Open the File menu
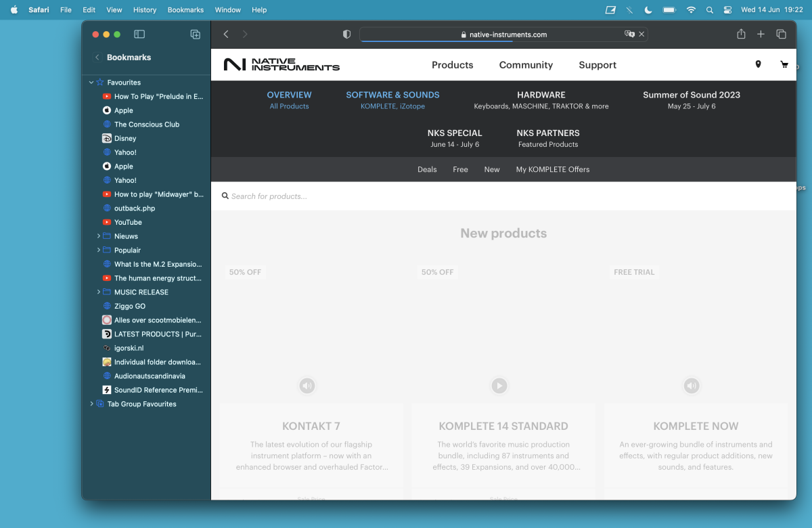Screen dimensions: 812x528 click(x=66, y=9)
